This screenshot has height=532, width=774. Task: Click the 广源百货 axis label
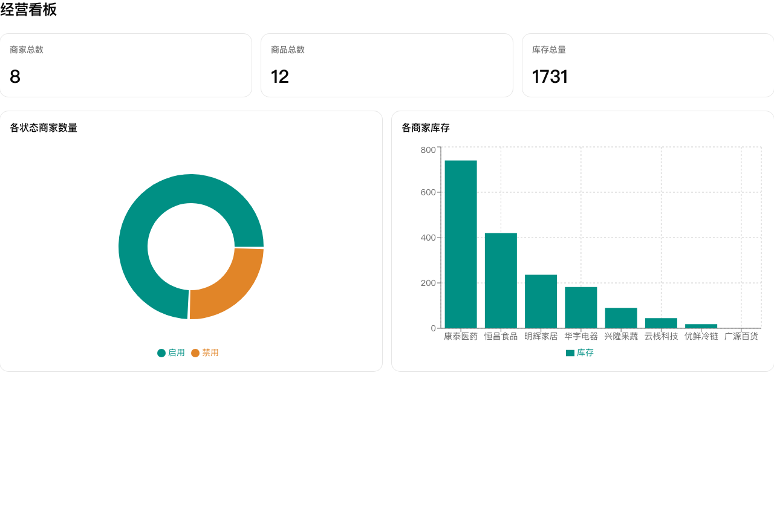coord(741,337)
